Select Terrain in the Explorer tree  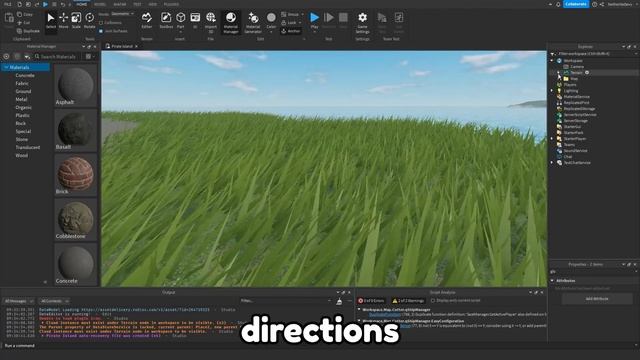(x=576, y=73)
